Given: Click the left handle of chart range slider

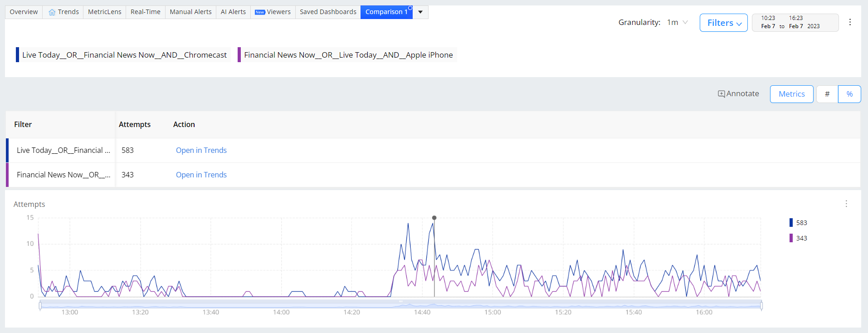Looking at the screenshot, I should click(x=40, y=305).
